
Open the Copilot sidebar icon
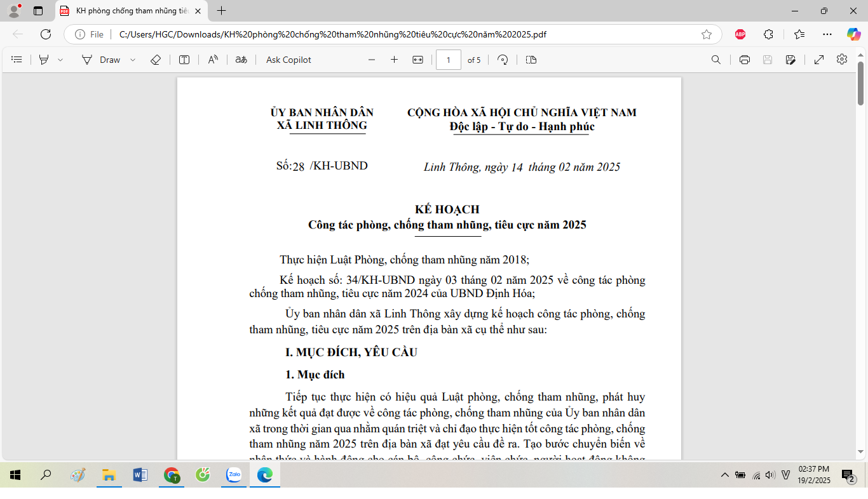click(853, 34)
